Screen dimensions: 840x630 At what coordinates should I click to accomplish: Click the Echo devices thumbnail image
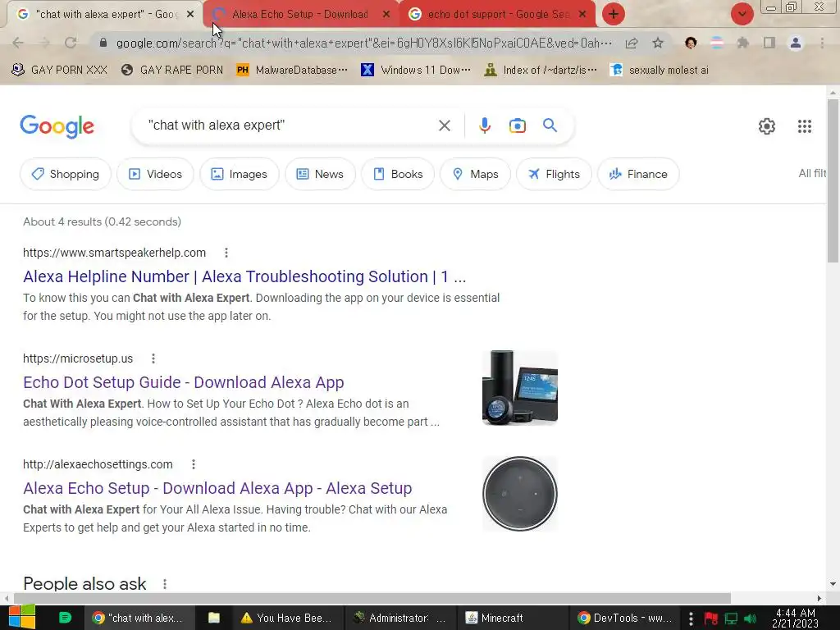click(x=519, y=388)
